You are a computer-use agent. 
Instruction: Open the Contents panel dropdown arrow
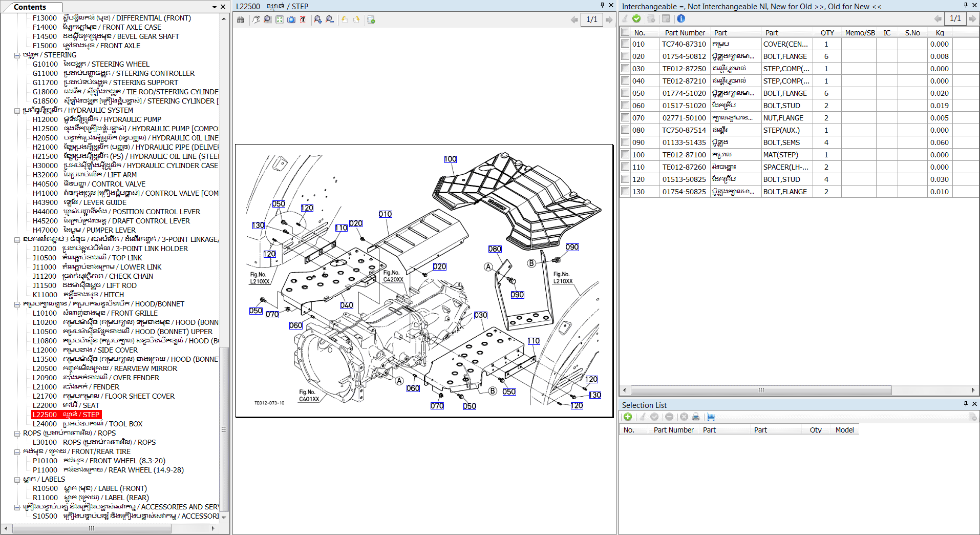point(214,7)
